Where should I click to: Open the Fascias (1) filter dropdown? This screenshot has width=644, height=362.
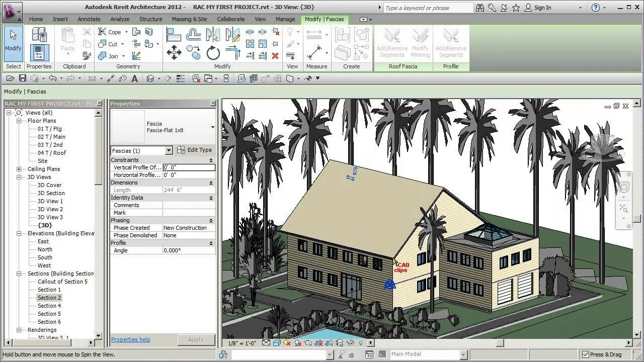tap(169, 150)
